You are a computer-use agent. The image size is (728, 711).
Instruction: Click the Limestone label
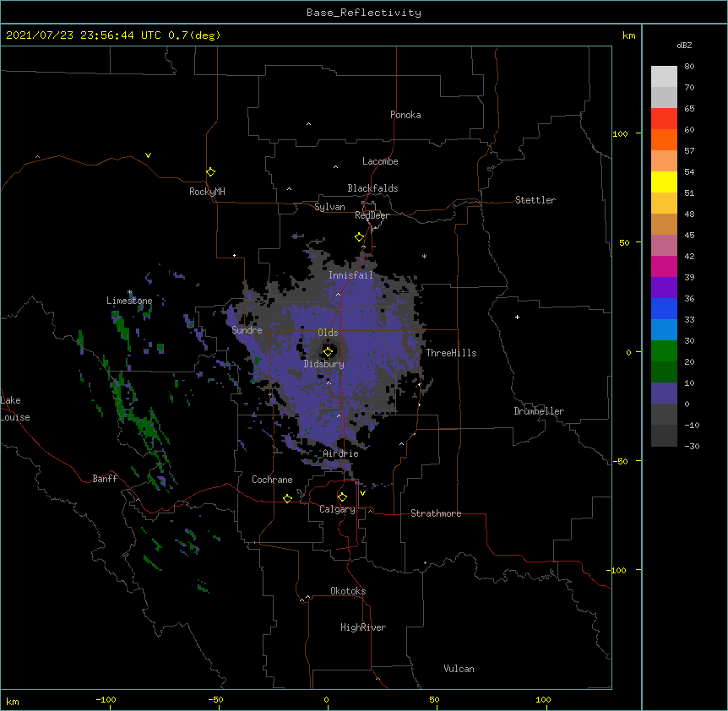pyautogui.click(x=129, y=301)
